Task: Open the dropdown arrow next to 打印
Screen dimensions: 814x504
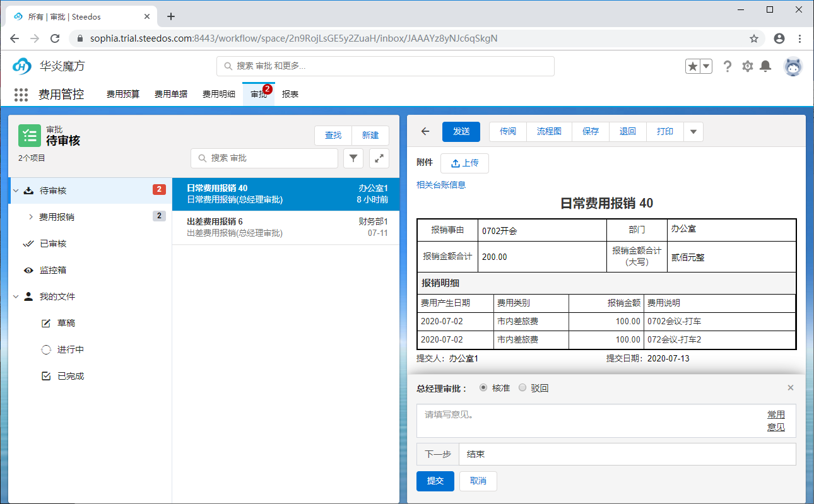Action: click(x=692, y=131)
